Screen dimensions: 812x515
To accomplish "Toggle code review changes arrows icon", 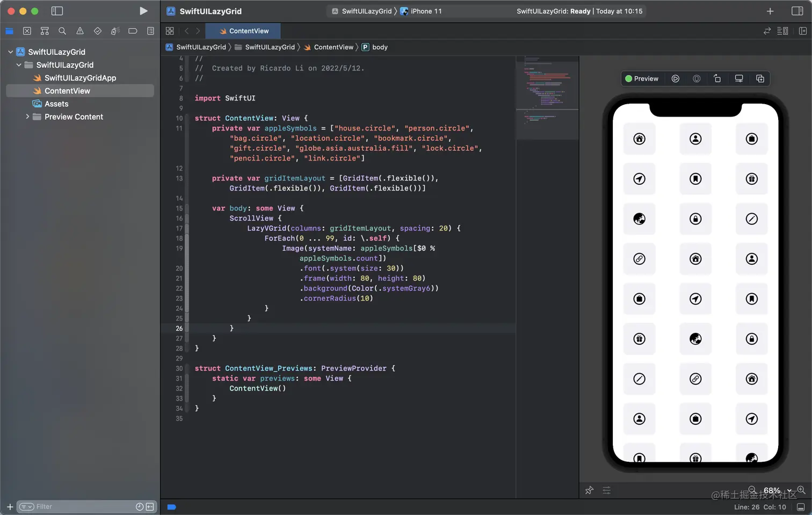I will 767,31.
